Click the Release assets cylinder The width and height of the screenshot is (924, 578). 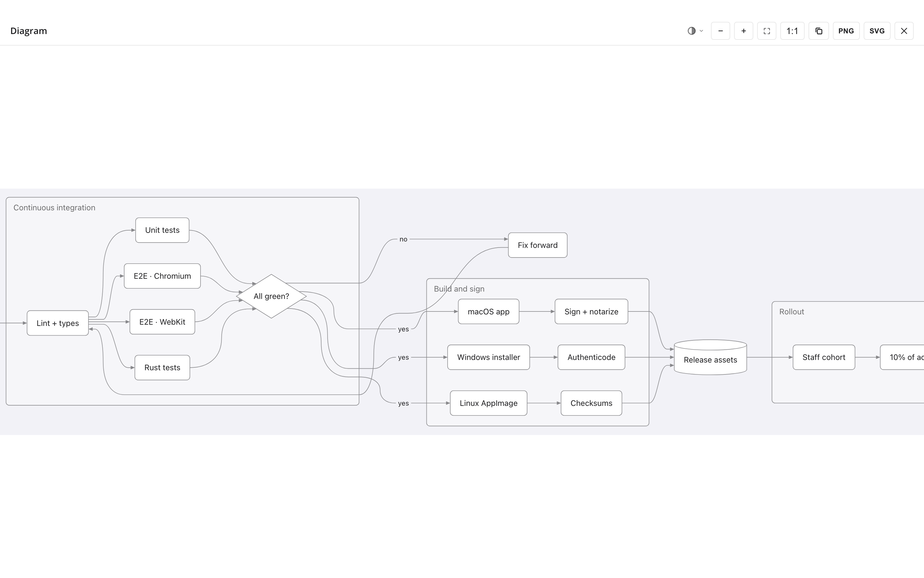711,357
